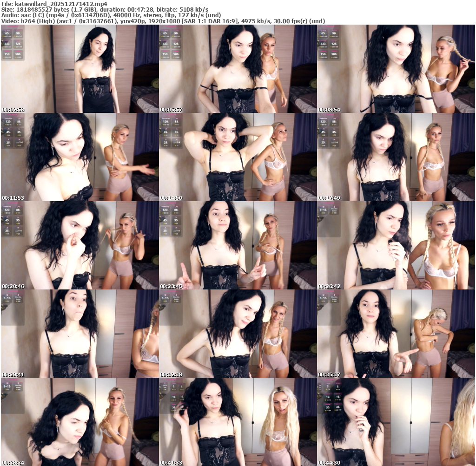Click the last frame stamped 00:44:30
476x466 pixels.
(396, 422)
